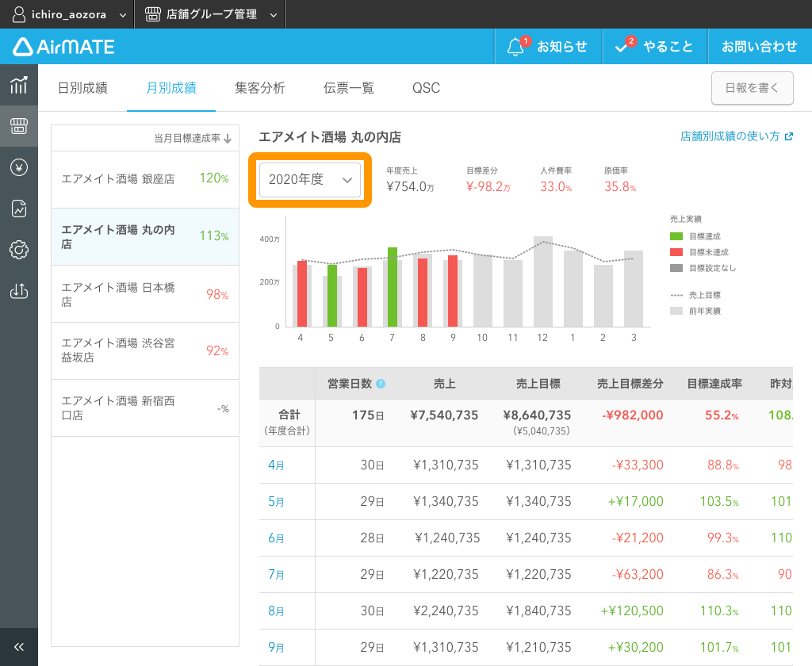Select エアメイト酒場 渋谷宮益坂店 in store list
The height and width of the screenshot is (666, 812).
(145, 350)
